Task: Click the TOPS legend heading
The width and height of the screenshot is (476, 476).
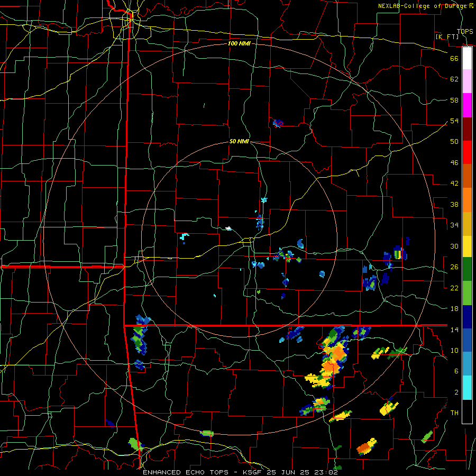Action: click(x=465, y=31)
